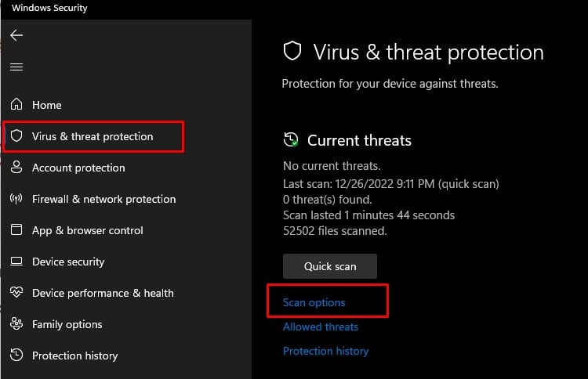
Task: Go to Firewall & network protection
Action: (x=103, y=199)
